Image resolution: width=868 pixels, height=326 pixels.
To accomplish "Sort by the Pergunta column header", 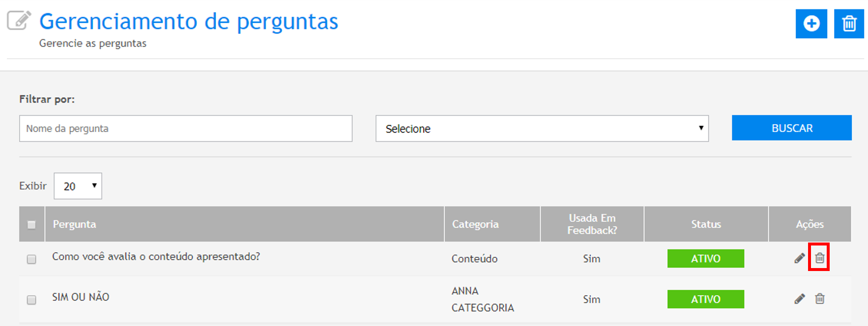I will coord(75,224).
